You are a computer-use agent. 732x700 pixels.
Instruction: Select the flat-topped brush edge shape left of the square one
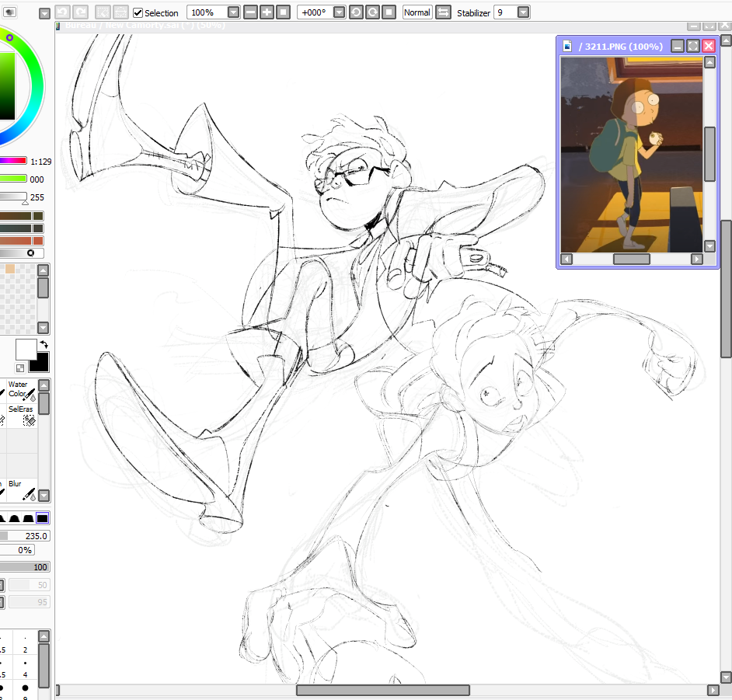pyautogui.click(x=29, y=518)
